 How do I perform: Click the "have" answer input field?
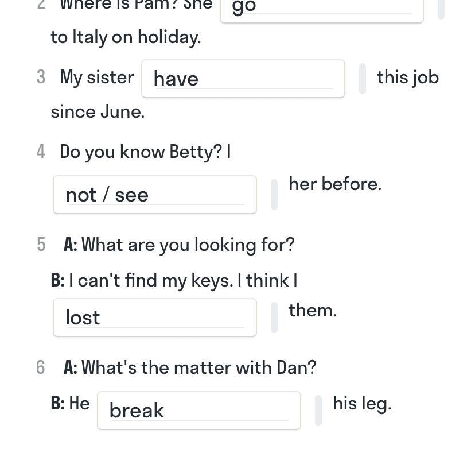point(243,79)
